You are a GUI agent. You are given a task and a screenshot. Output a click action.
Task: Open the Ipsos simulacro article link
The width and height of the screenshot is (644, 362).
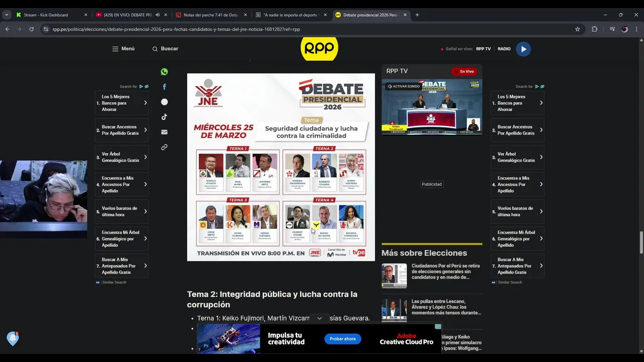(x=461, y=342)
